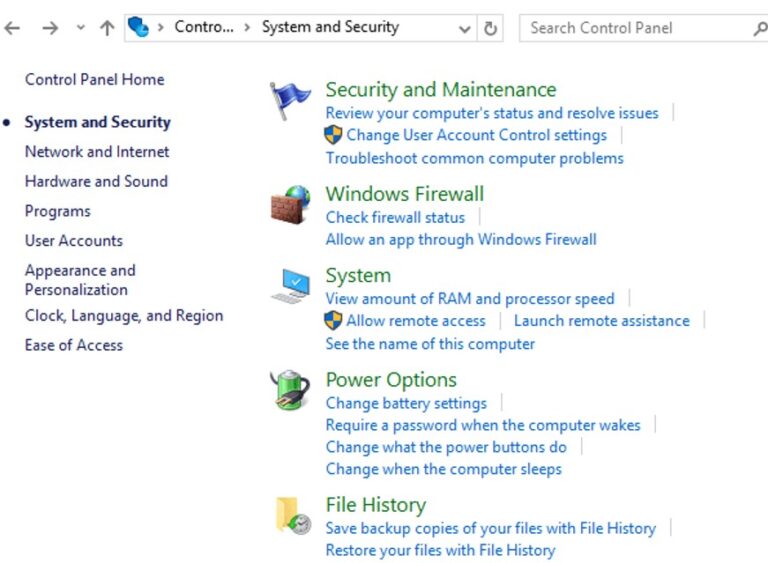Allow an app through Windows Firewall
Image resolution: width=768 pixels, height=563 pixels.
coord(461,240)
